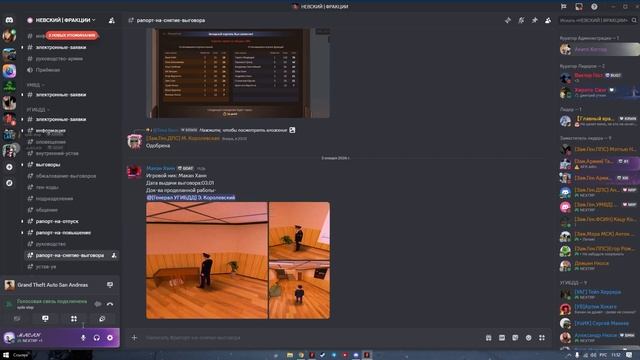640x360 pixels.
Task: Toggle noise suppression icon in voice panel
Action: point(98,304)
